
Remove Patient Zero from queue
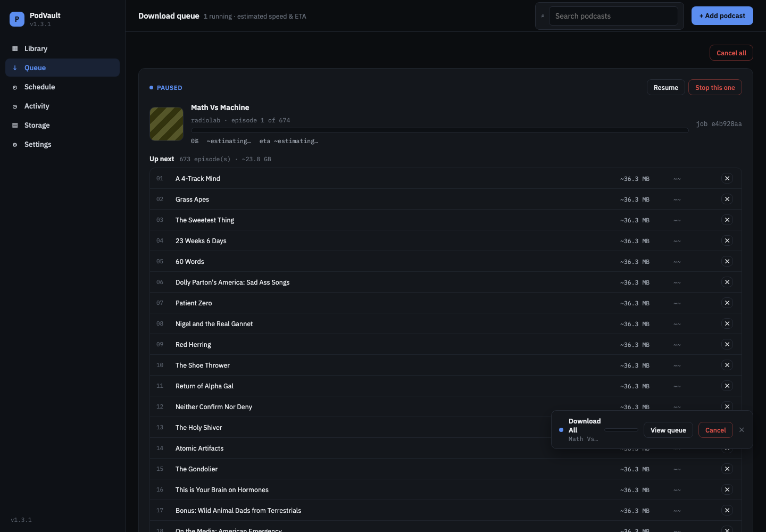pyautogui.click(x=727, y=303)
